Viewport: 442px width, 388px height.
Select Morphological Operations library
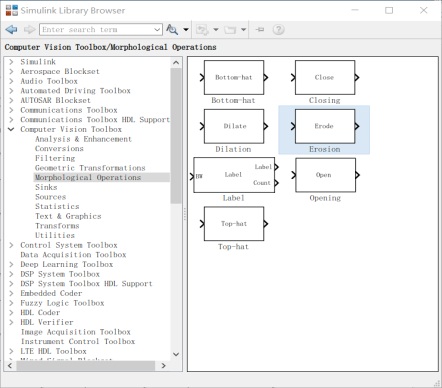88,177
